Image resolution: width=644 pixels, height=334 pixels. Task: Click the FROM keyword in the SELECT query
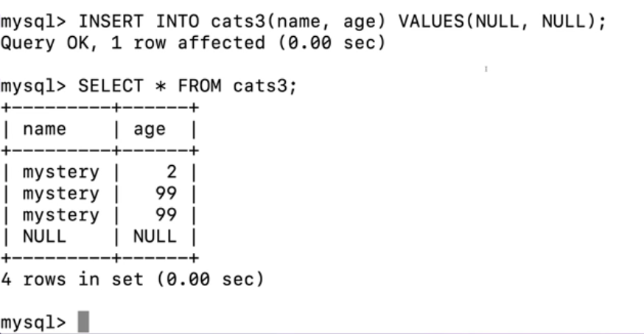pos(200,86)
